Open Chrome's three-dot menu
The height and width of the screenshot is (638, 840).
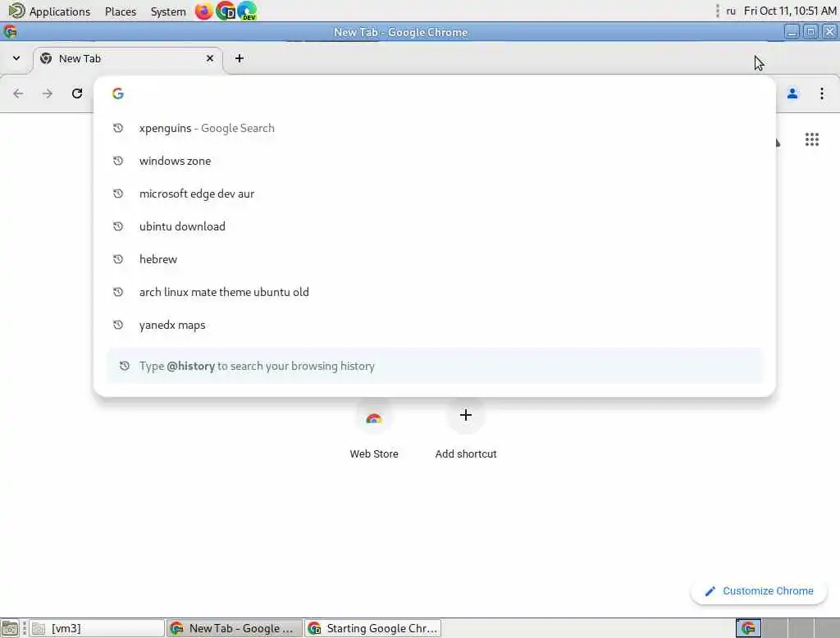point(821,93)
